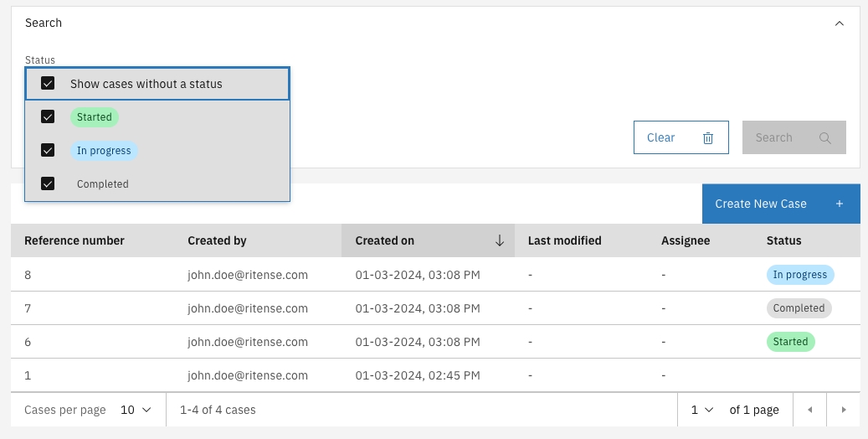Click the Completed tag in row 7
The height and width of the screenshot is (439, 868).
(799, 308)
